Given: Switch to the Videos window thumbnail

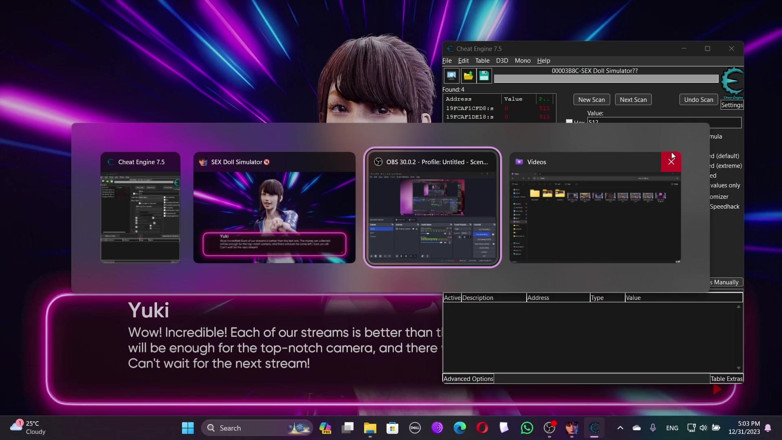Looking at the screenshot, I should click(x=595, y=207).
